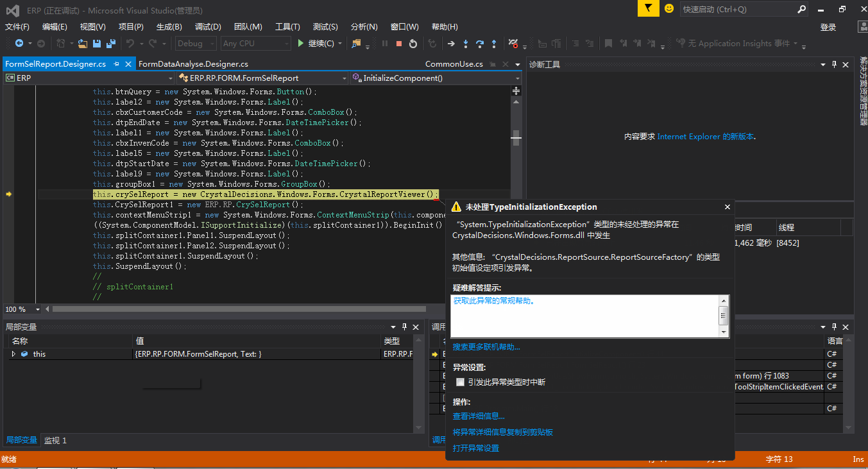Close the 诊断工具 panel
This screenshot has width=868, height=469.
846,64
